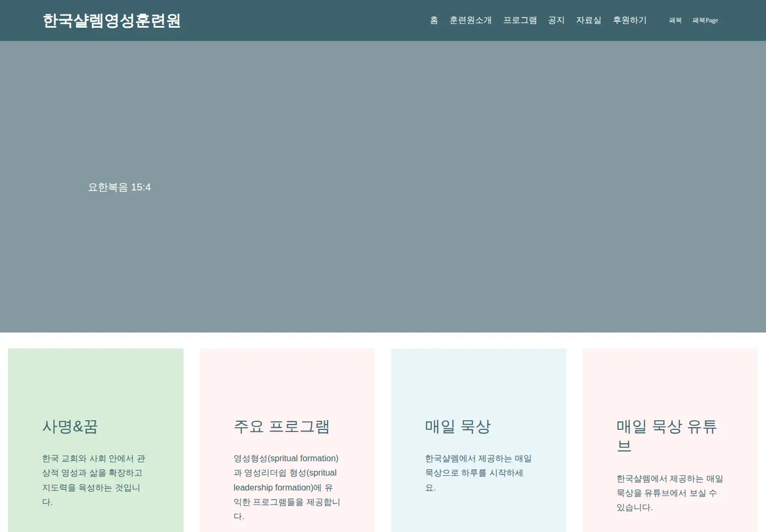Image resolution: width=766 pixels, height=532 pixels.
Task: Select 프로그램 in the navigation bar
Action: click(x=520, y=20)
